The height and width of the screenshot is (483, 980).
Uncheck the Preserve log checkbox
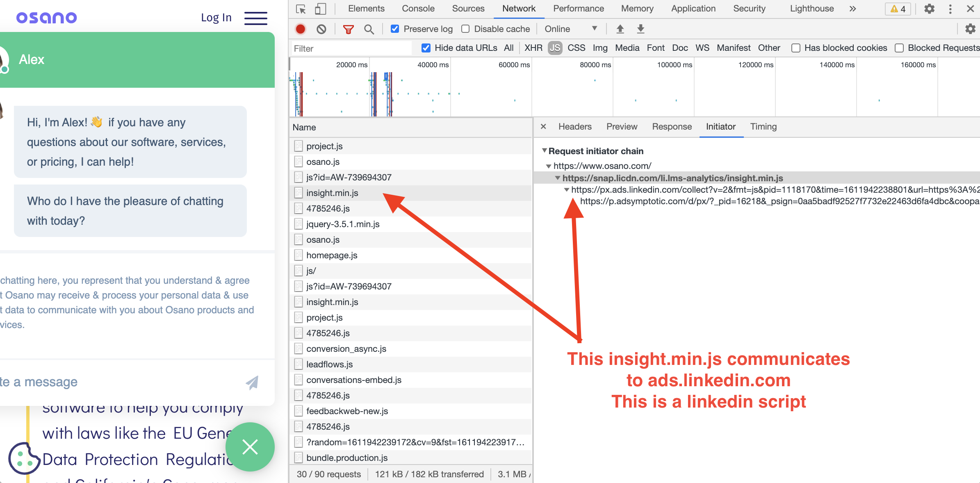coord(395,29)
